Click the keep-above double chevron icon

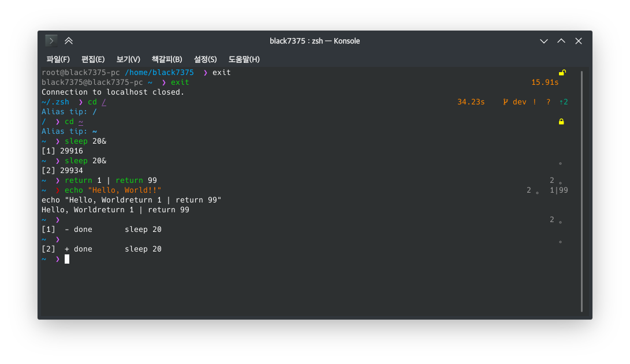pos(69,40)
